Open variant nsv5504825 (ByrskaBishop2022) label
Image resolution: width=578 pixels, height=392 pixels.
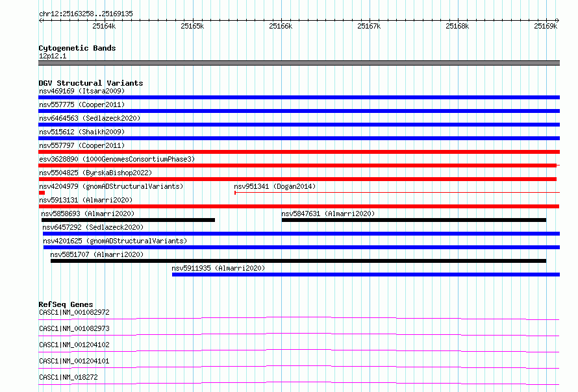tap(95, 173)
